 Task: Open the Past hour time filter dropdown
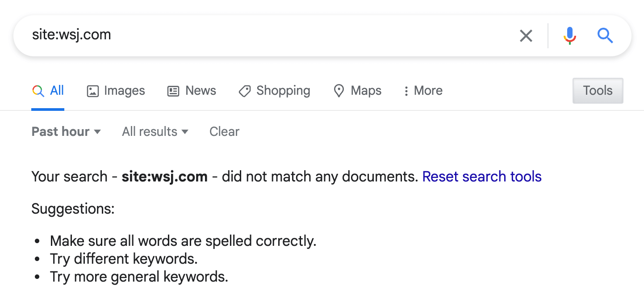click(66, 131)
